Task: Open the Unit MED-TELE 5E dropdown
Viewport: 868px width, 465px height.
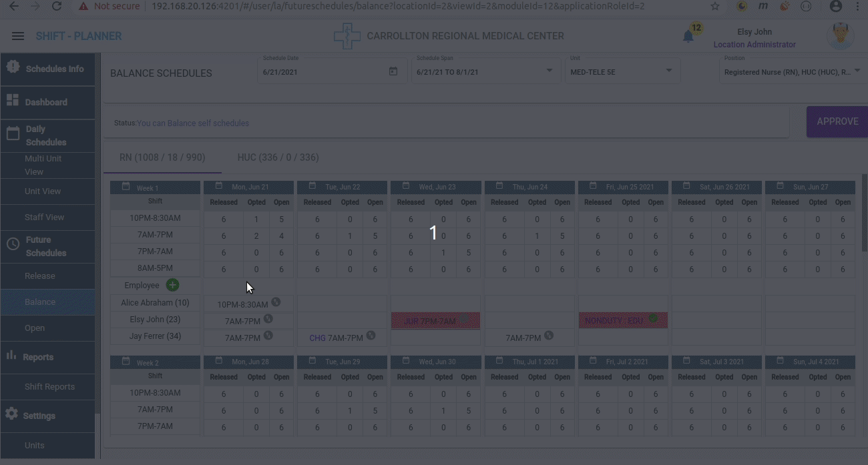Action: coord(669,71)
